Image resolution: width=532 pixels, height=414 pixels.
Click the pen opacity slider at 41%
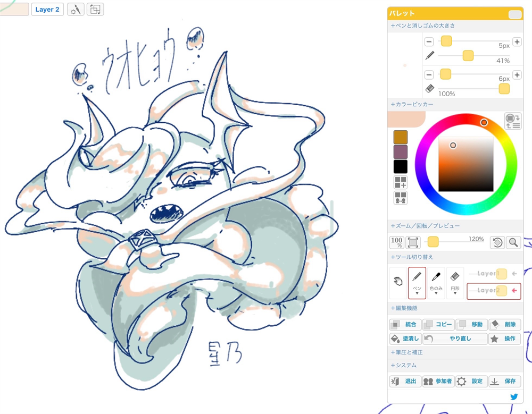[x=468, y=56]
